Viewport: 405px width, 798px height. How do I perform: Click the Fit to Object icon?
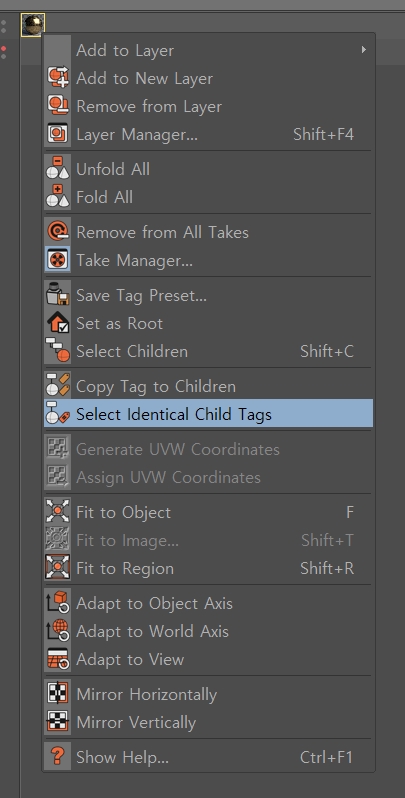click(57, 512)
